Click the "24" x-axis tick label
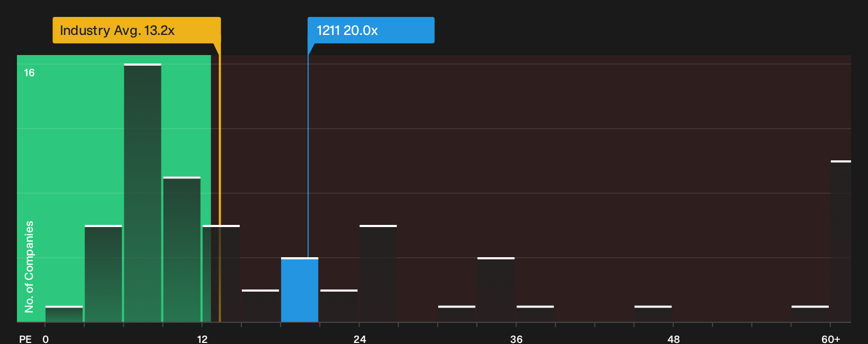Screen dimensions: 868x344 point(360,339)
